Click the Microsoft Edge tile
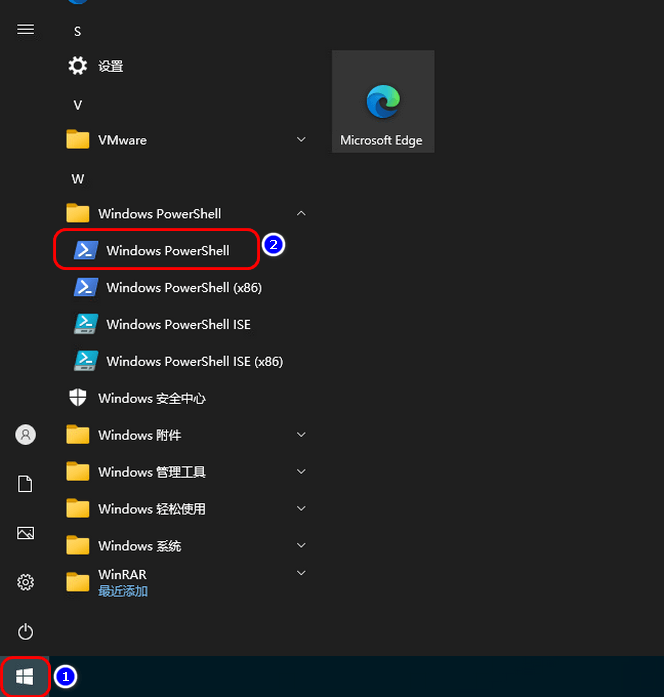 (x=382, y=102)
